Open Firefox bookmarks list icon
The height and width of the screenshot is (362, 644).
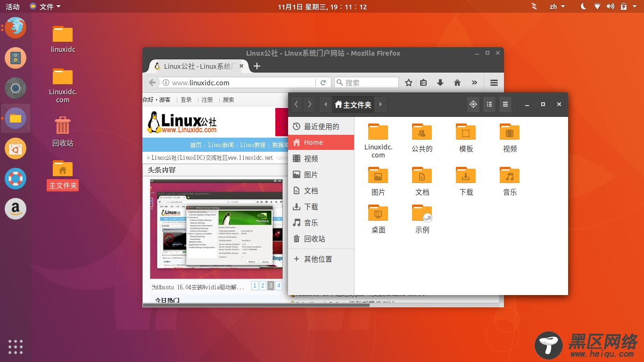[423, 82]
